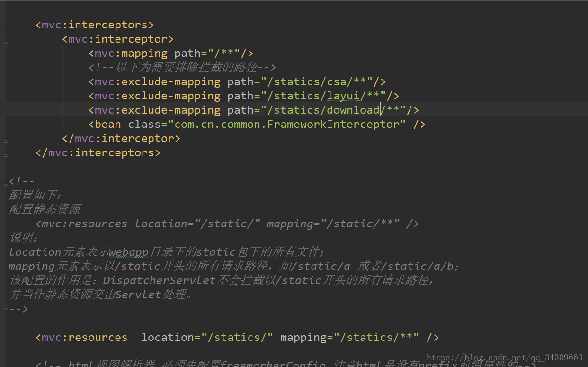588x367 pixels.
Task: Click the underlined word layui in path
Action: (x=343, y=96)
